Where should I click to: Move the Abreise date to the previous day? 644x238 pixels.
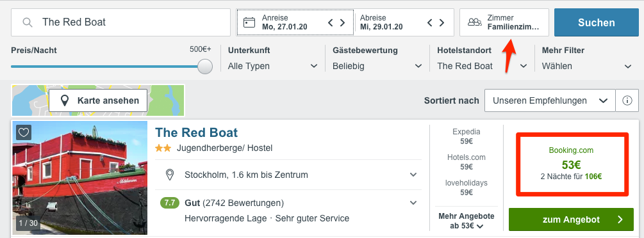(x=430, y=22)
